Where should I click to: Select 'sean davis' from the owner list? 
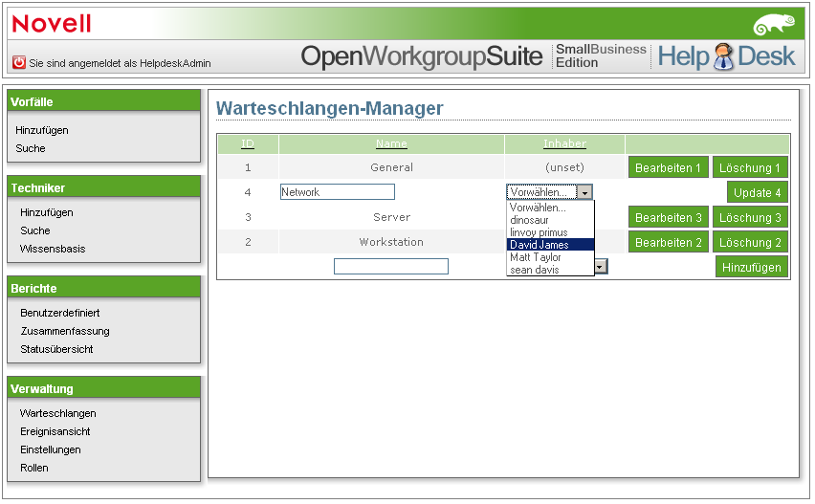(x=550, y=270)
